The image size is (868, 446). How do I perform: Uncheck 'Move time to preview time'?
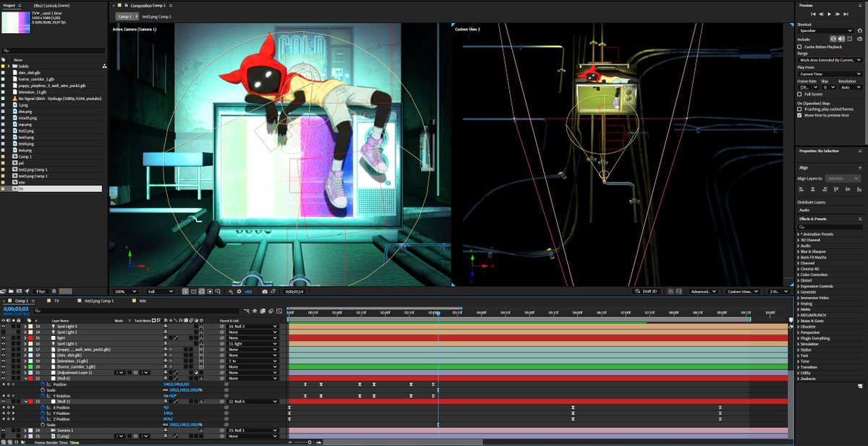799,115
